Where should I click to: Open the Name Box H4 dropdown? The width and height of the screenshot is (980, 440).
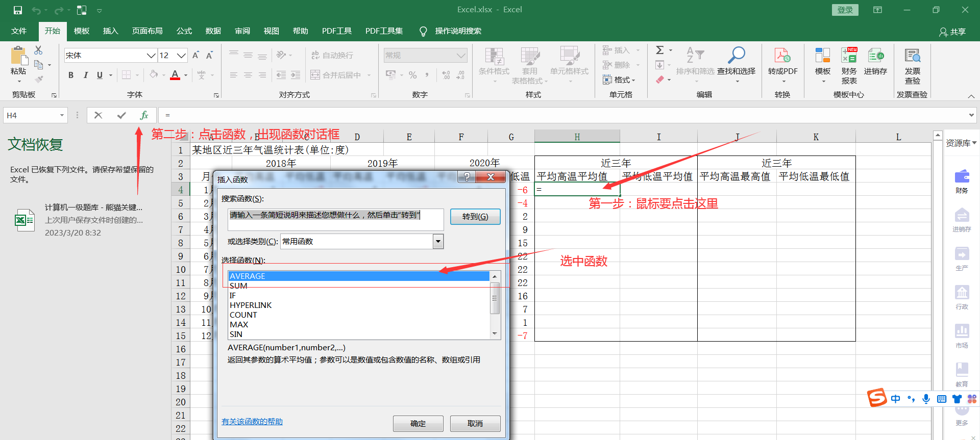pyautogui.click(x=62, y=115)
